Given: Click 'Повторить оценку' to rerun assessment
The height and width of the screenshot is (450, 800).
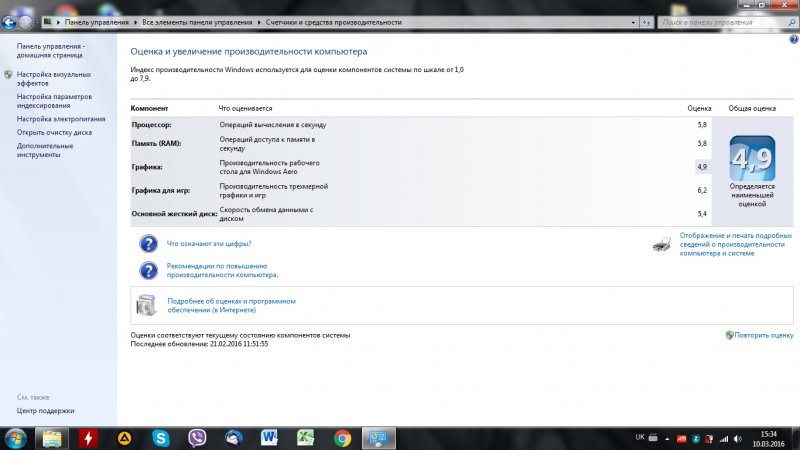Looking at the screenshot, I should point(763,336).
